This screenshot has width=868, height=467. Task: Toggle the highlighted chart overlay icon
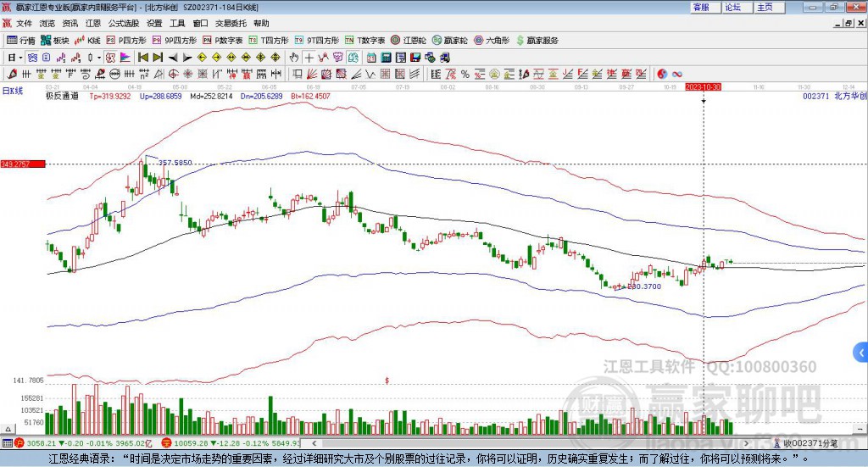click(x=353, y=58)
